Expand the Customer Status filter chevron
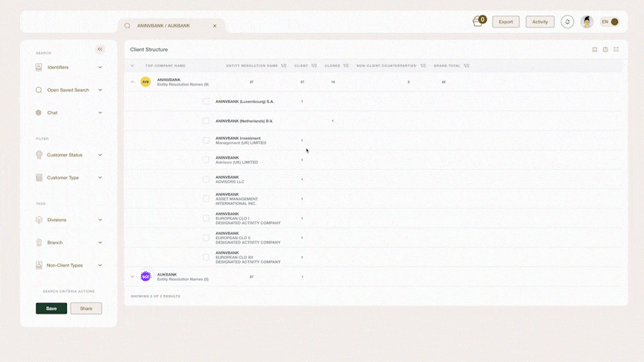The height and width of the screenshot is (362, 644). 100,155
